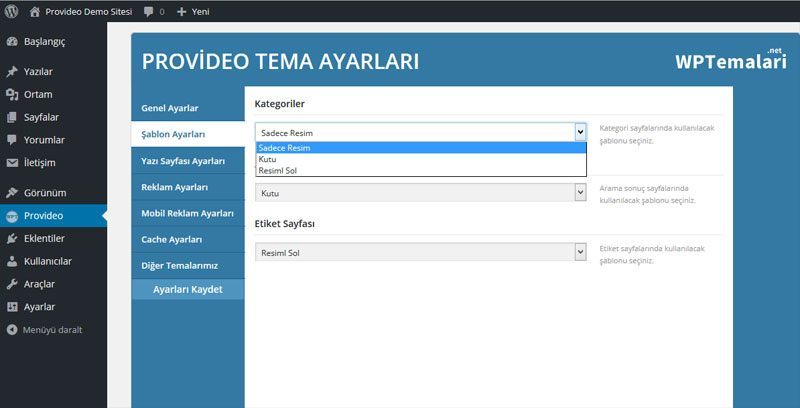The width and height of the screenshot is (800, 408).
Task: Click the Provideo menu icon
Action: click(x=12, y=216)
